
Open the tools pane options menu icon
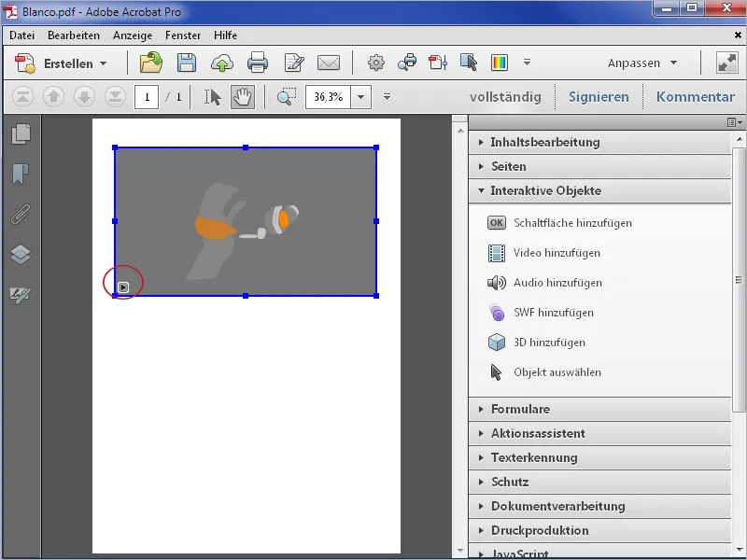pyautogui.click(x=735, y=122)
